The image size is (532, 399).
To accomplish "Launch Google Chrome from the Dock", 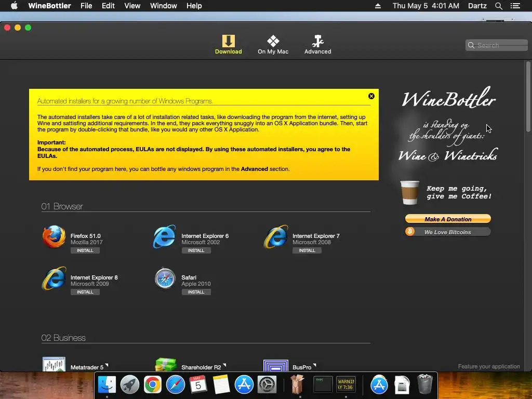I will coord(152,384).
